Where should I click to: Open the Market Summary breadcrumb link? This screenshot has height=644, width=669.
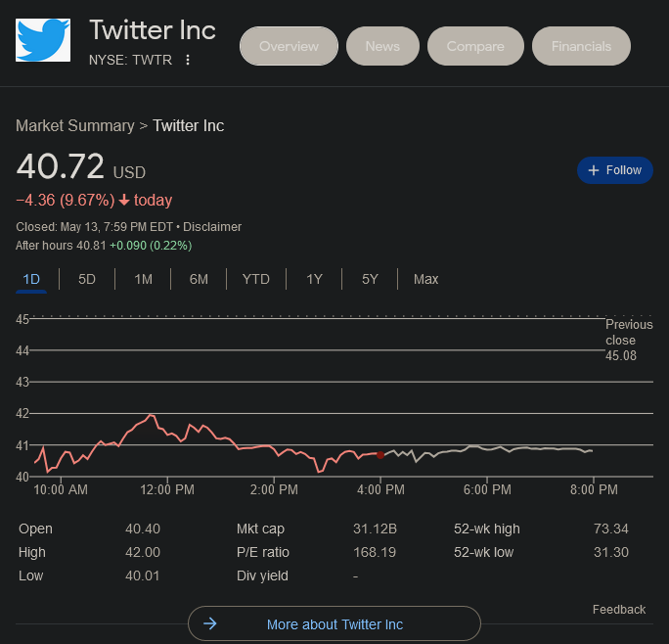[75, 125]
